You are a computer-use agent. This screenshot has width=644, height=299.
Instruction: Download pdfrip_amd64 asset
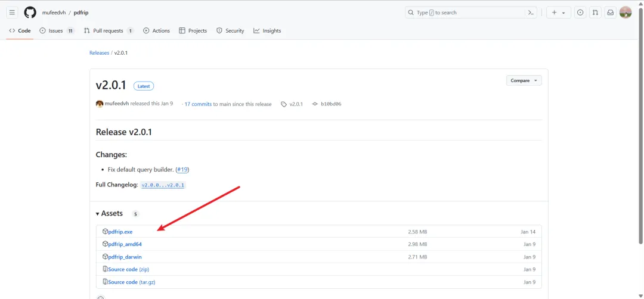[125, 244]
